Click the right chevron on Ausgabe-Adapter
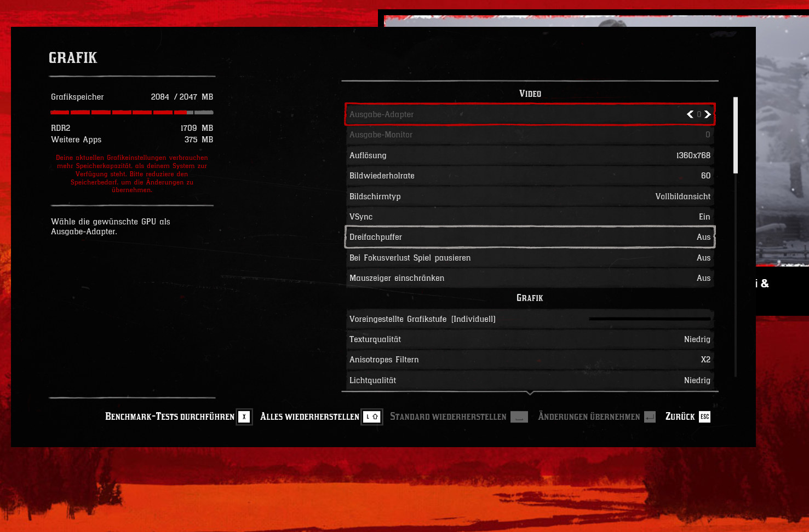809x532 pixels. tap(708, 114)
